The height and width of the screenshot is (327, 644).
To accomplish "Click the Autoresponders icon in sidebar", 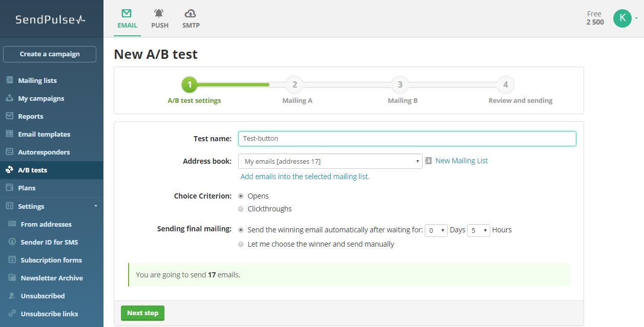I will click(9, 152).
